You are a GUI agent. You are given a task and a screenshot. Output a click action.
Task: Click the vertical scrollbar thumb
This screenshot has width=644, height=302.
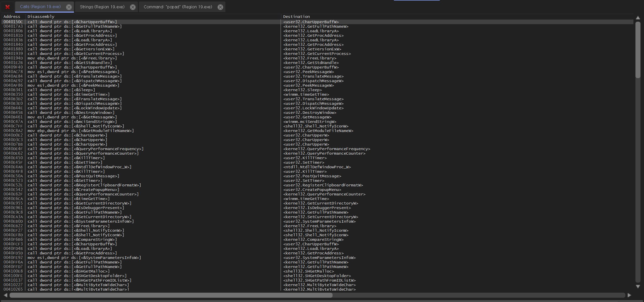(638, 50)
